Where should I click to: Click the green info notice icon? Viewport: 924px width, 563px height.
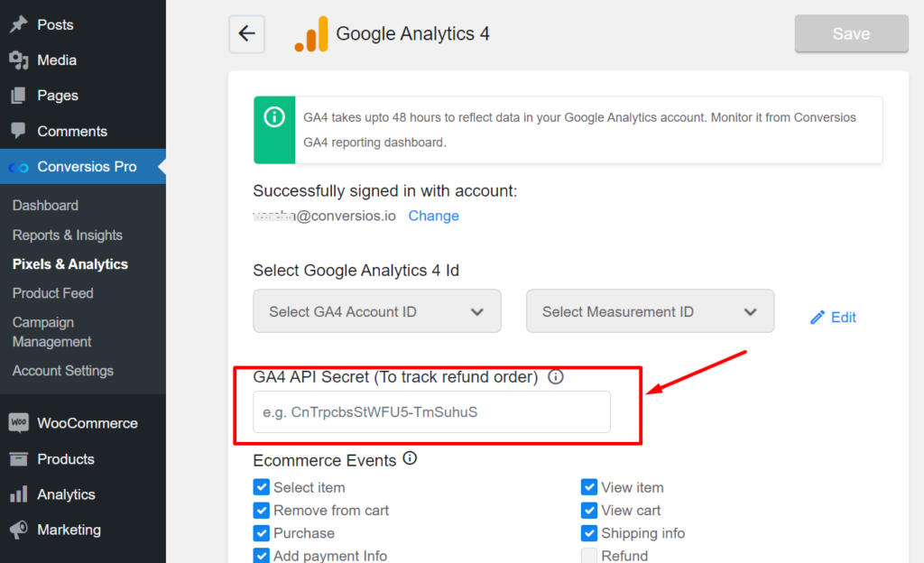[274, 116]
